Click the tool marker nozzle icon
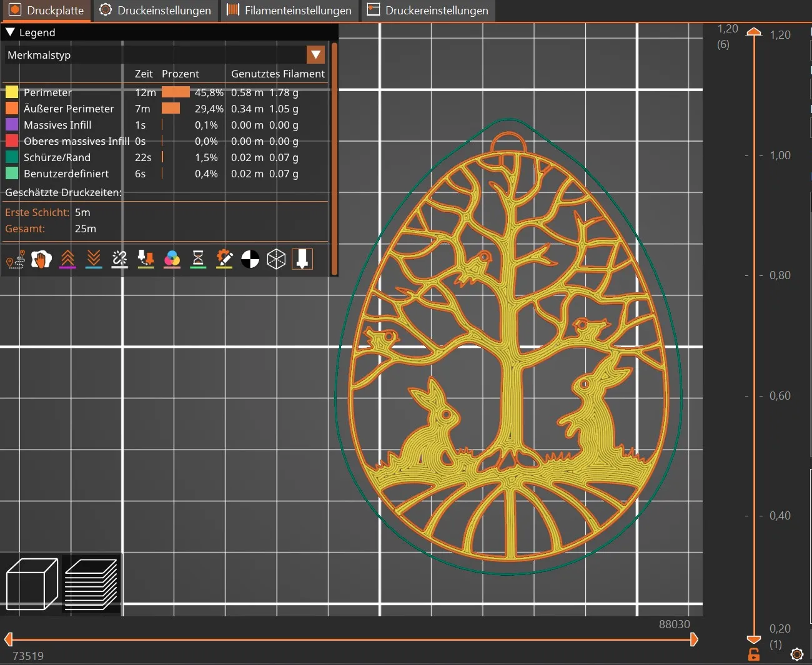Image resolution: width=812 pixels, height=665 pixels. (x=302, y=260)
